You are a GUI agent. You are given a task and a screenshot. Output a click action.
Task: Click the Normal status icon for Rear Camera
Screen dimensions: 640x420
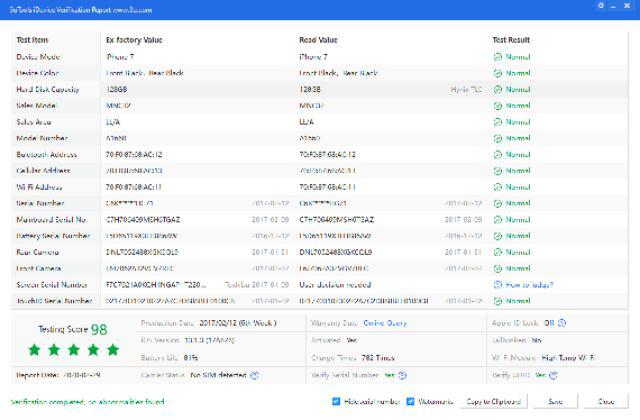tap(497, 251)
